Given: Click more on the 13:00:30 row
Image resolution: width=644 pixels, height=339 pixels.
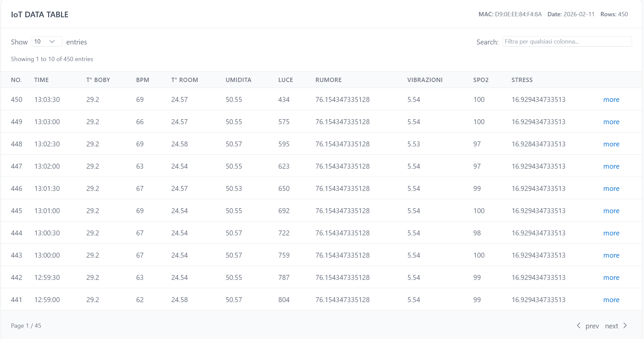Looking at the screenshot, I should coord(611,233).
